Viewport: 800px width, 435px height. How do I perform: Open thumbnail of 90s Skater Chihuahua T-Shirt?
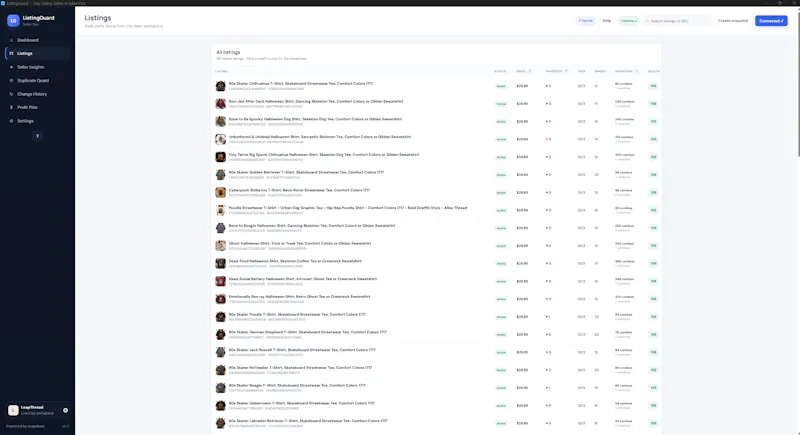click(x=220, y=86)
